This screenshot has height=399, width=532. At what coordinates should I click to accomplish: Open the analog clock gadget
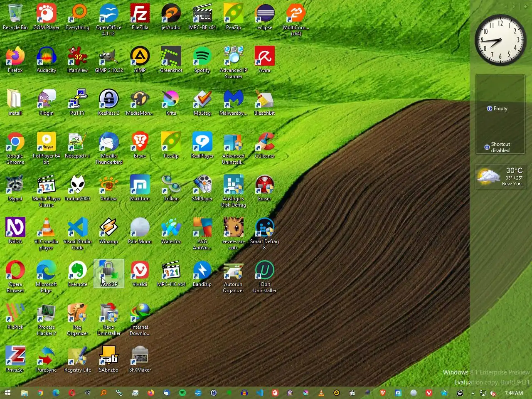coord(500,40)
